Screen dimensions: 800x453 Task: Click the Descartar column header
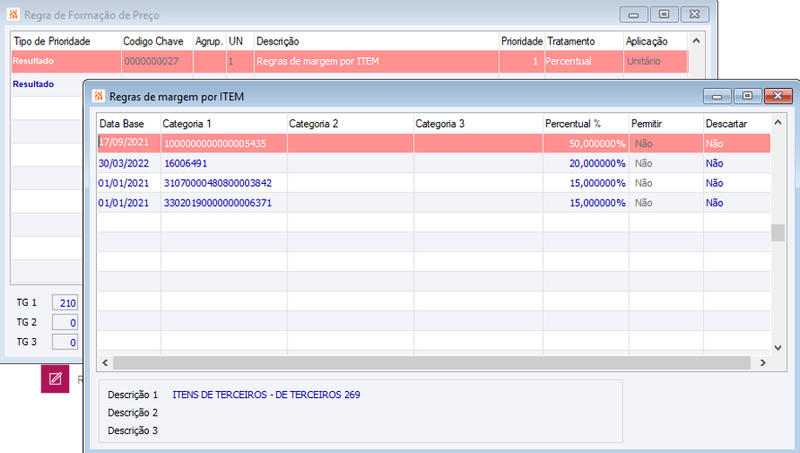pyautogui.click(x=737, y=123)
